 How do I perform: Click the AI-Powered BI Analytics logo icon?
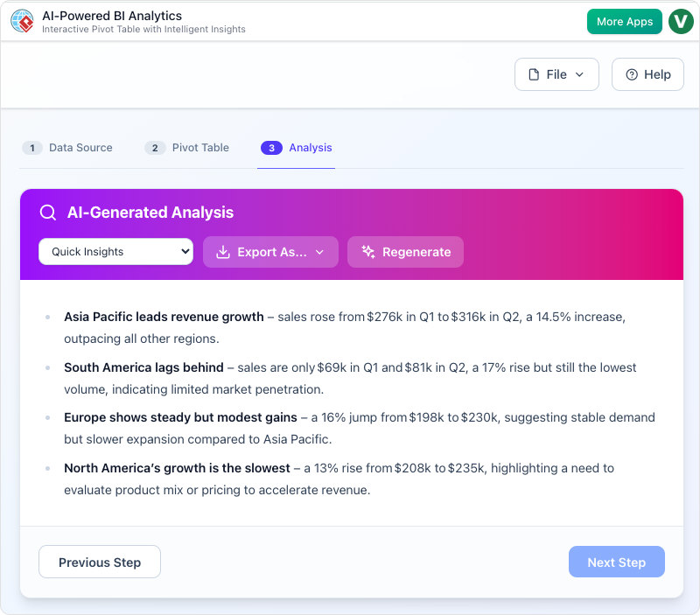pyautogui.click(x=21, y=21)
